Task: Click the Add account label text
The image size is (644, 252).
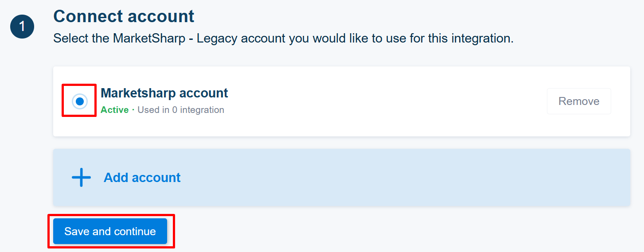Action: pyautogui.click(x=142, y=178)
